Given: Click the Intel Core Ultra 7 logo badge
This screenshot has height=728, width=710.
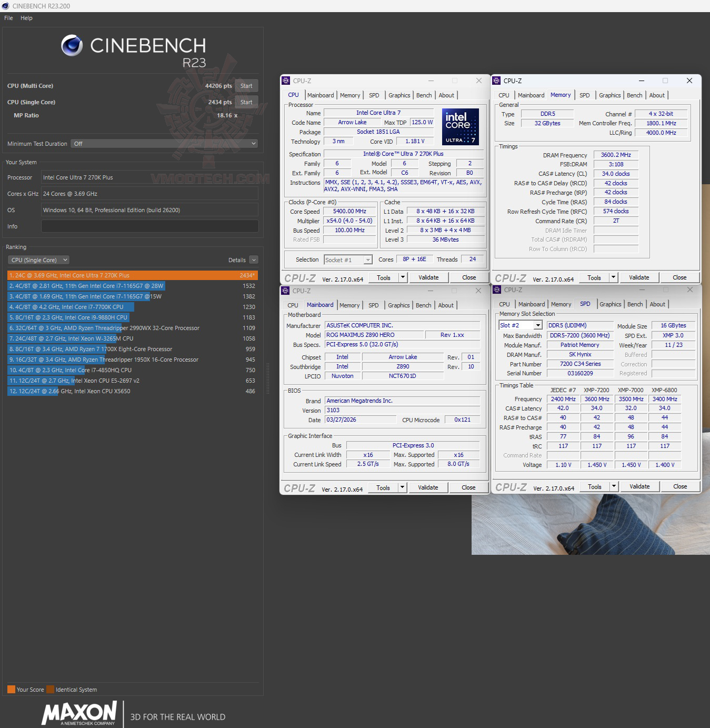Looking at the screenshot, I should (461, 126).
